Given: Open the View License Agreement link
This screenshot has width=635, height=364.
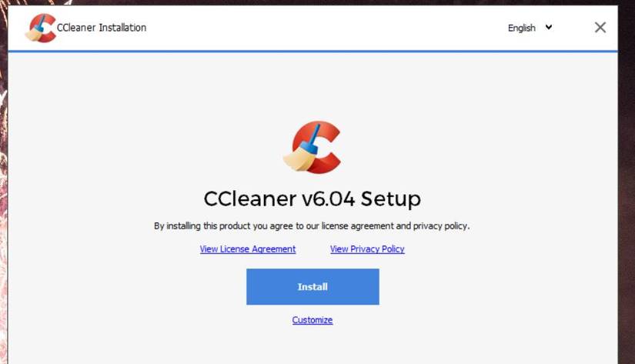Looking at the screenshot, I should (x=247, y=249).
